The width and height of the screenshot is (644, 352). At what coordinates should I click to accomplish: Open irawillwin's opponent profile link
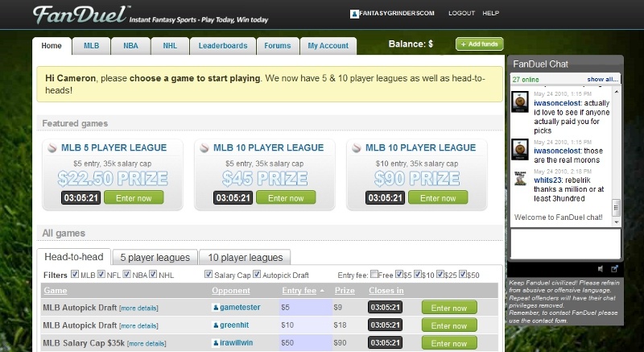[236, 342]
